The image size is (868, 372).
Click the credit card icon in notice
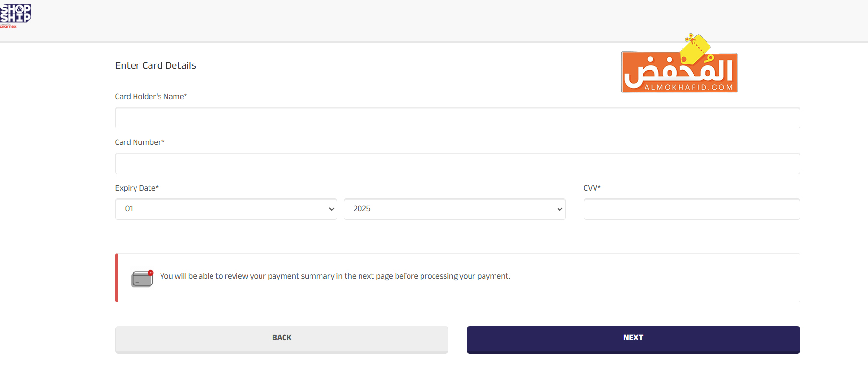point(142,280)
